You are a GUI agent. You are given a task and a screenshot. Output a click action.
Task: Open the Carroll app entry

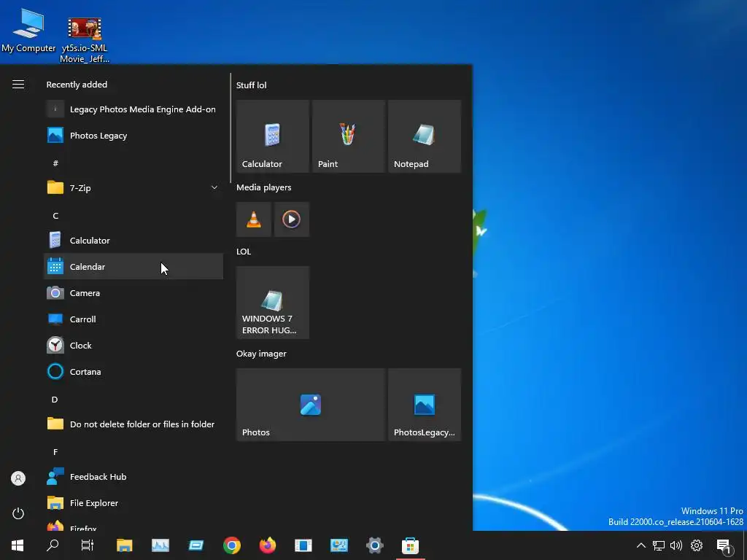pyautogui.click(x=133, y=319)
